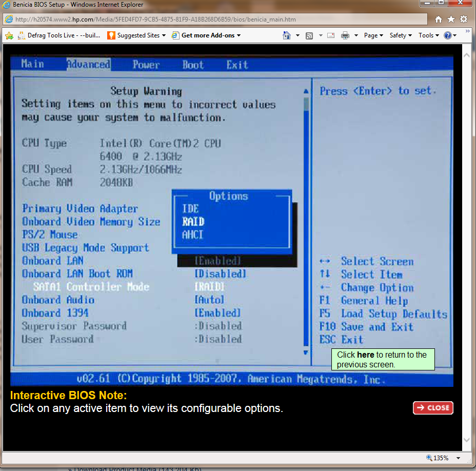Viewport: 476px width, 471px height.
Task: Expand the zoom level dropdown arrow
Action: (459, 458)
